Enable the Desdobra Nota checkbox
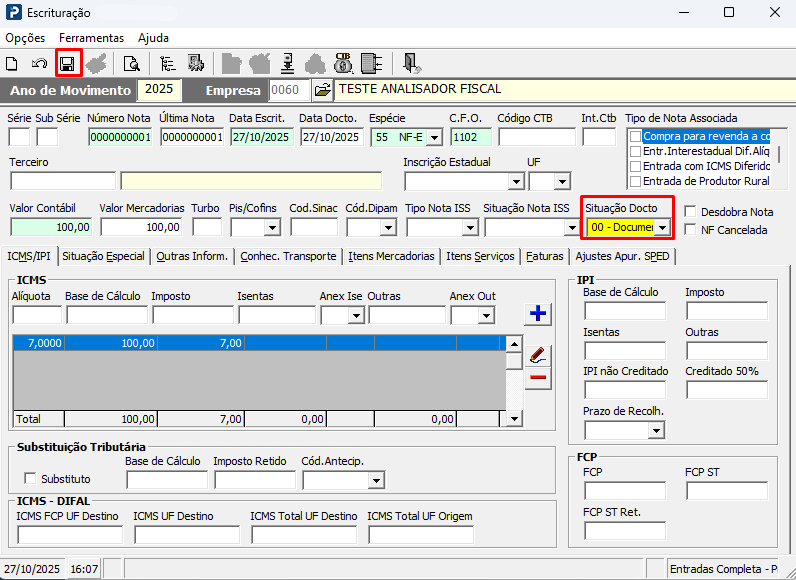 pyautogui.click(x=691, y=212)
